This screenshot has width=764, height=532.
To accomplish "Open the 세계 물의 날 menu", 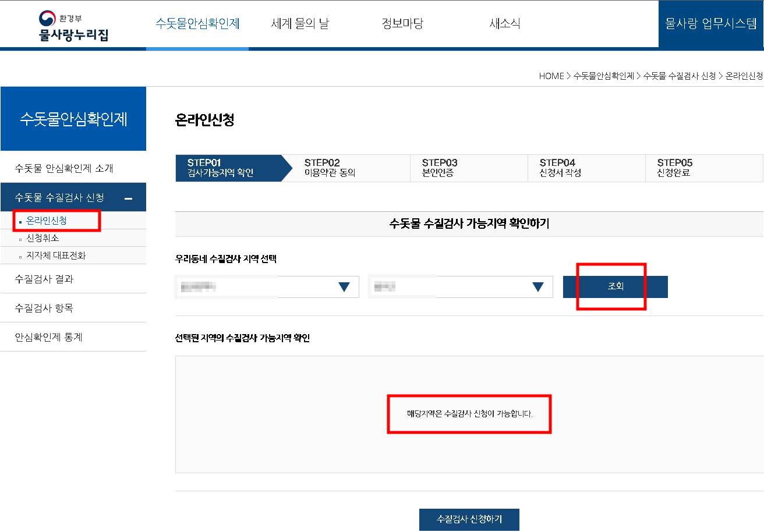I will [x=300, y=24].
